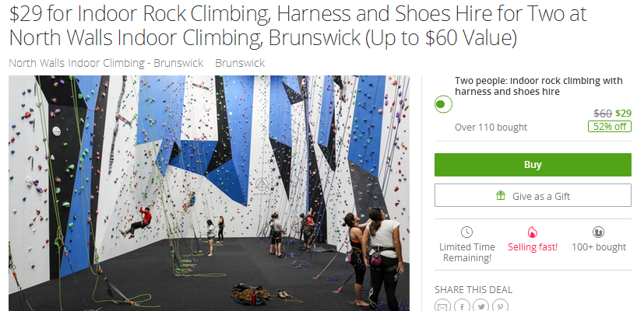Share the deal using the Twitter icon
The image size is (644, 311).
click(x=481, y=306)
